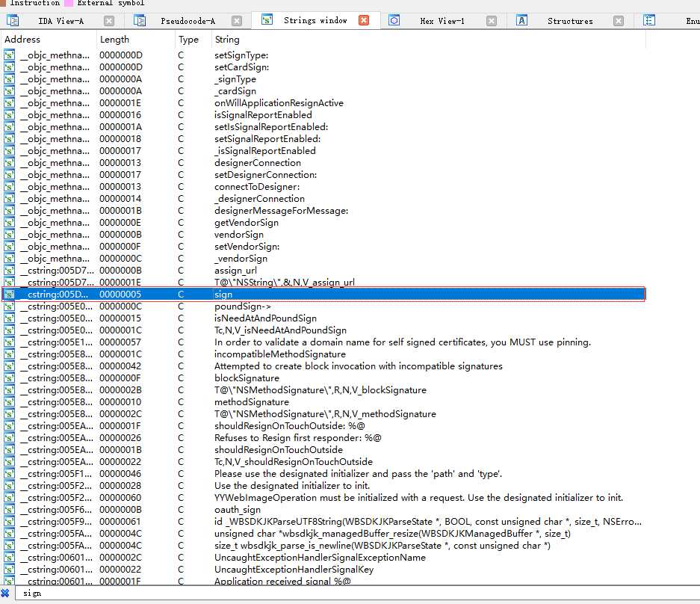Select the assign_url string row

click(x=236, y=271)
